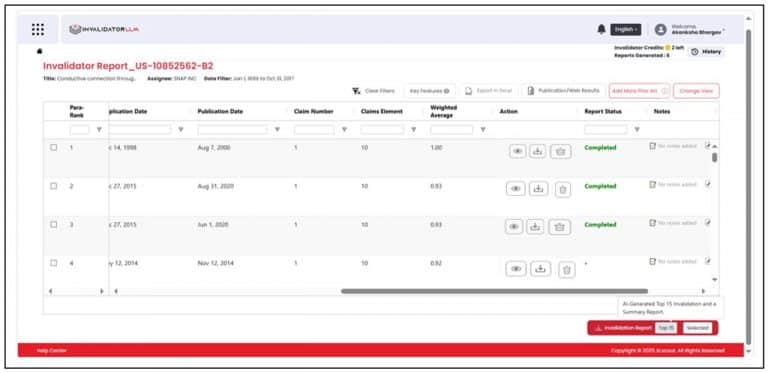Sort by Publication Date column header
Screen dimensions: 768x373
(x=220, y=112)
